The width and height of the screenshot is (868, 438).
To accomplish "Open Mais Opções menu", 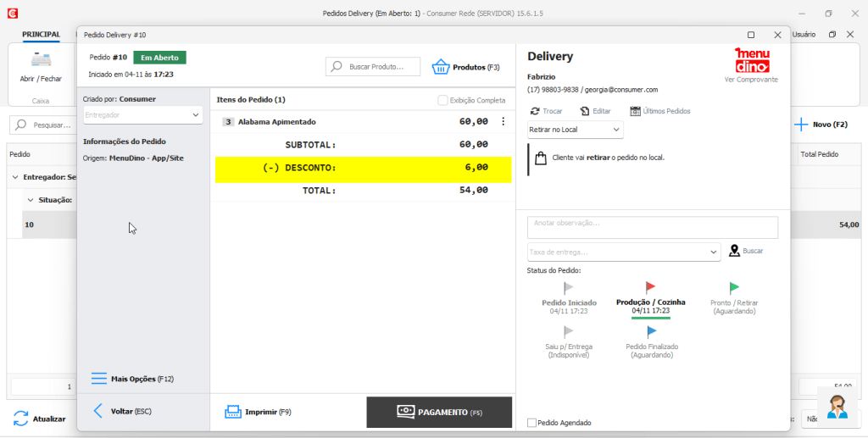I will tap(132, 379).
